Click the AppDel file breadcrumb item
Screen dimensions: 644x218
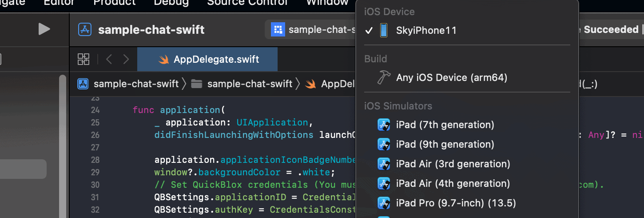[x=330, y=84]
